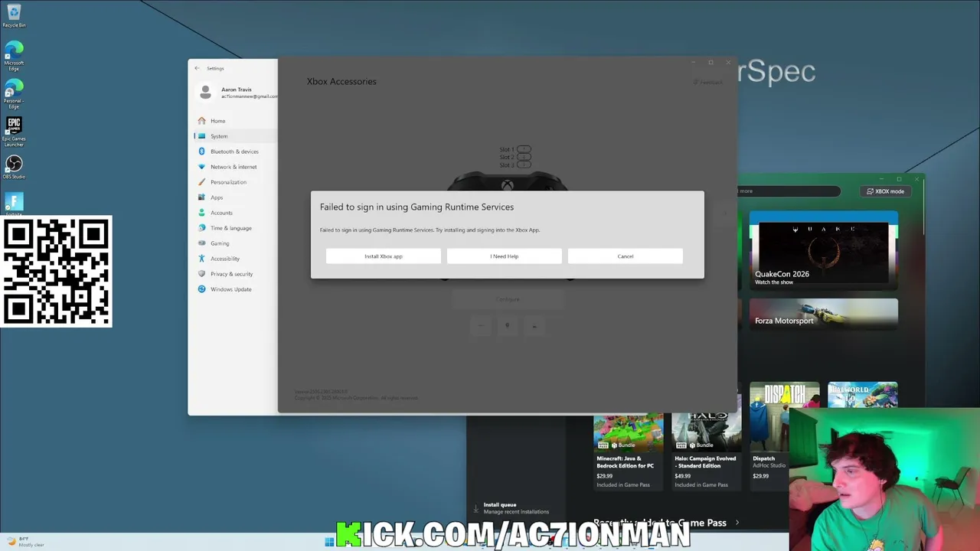Open Windows Update in Settings
Image resolution: width=980 pixels, height=551 pixels.
(x=236, y=289)
